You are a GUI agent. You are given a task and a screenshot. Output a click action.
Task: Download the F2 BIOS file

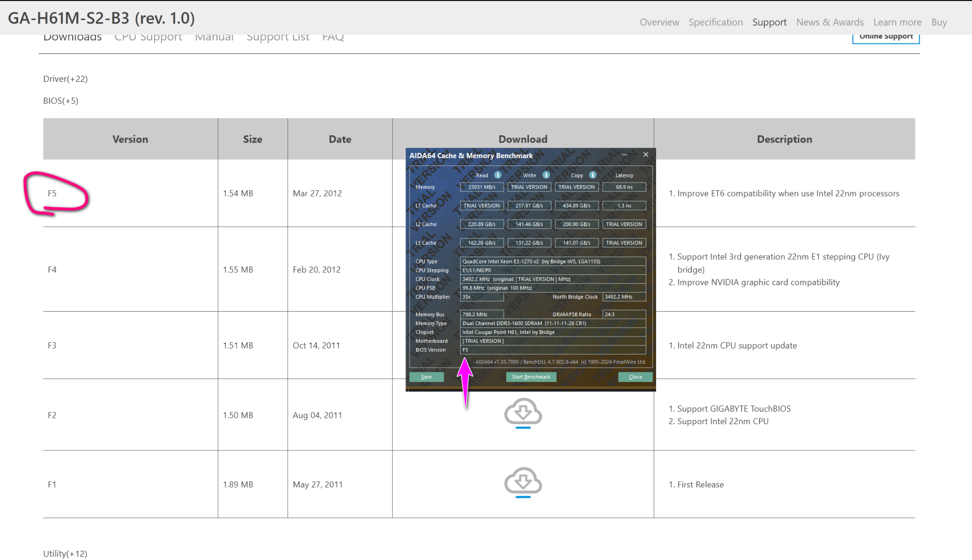point(523,413)
